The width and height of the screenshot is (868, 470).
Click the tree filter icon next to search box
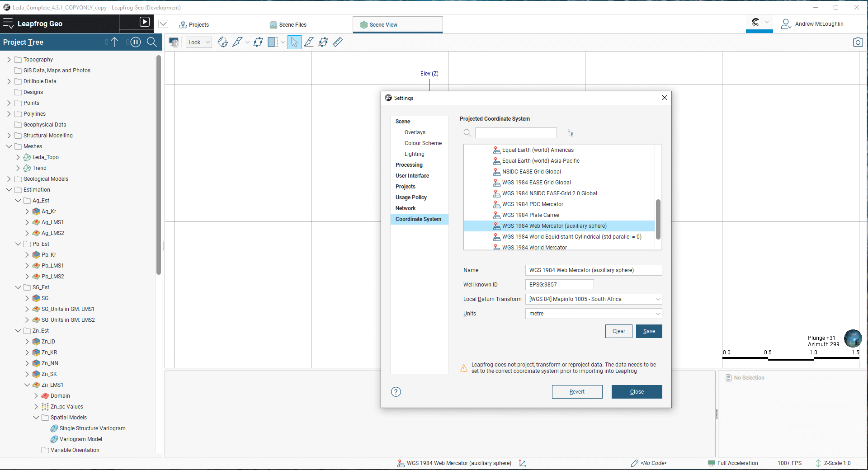pyautogui.click(x=571, y=133)
